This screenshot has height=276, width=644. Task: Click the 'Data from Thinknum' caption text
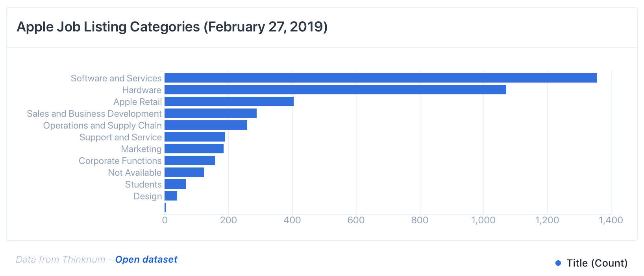tap(61, 259)
